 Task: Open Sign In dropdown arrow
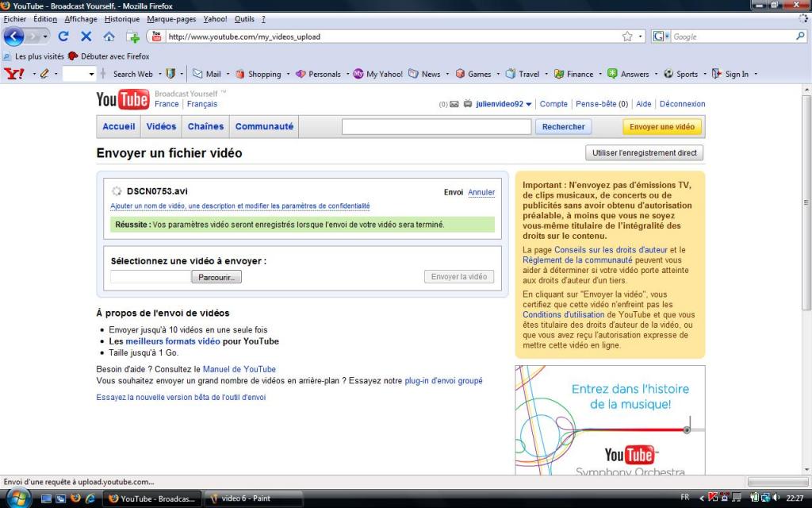(x=756, y=74)
